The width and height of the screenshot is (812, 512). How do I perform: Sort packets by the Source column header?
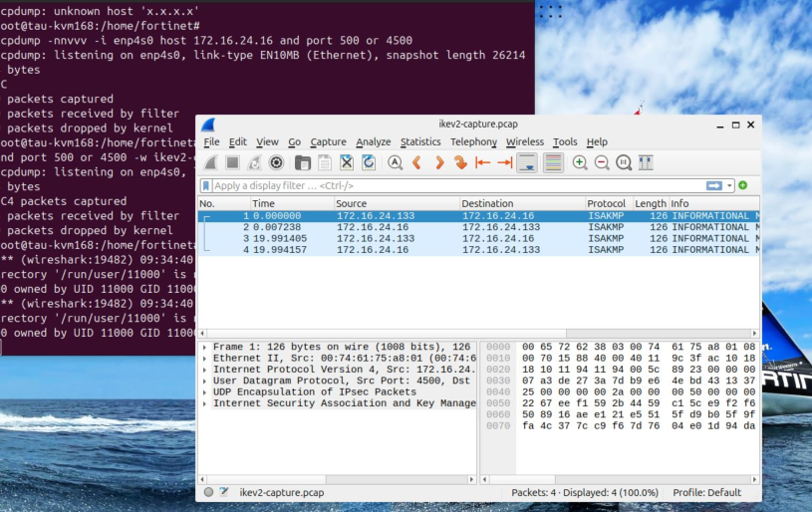[x=397, y=203]
